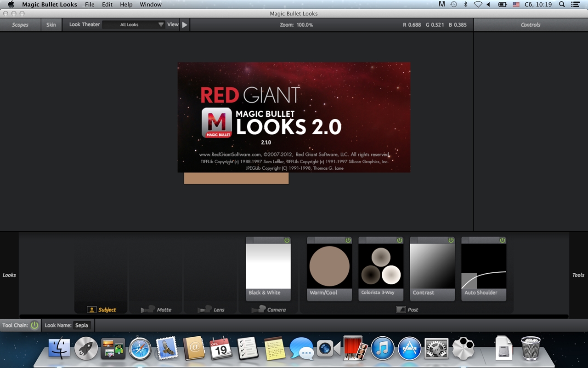The height and width of the screenshot is (368, 588).
Task: Open the Edit menu
Action: click(107, 5)
